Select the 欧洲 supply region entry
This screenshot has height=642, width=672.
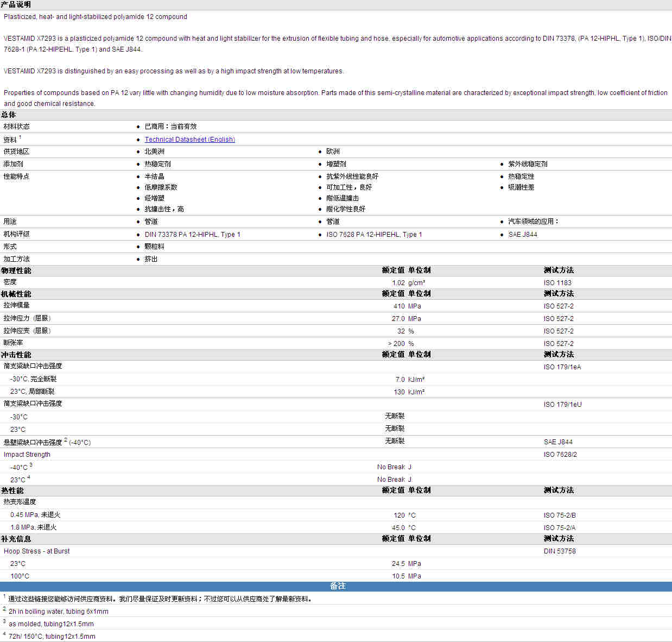[333, 152]
